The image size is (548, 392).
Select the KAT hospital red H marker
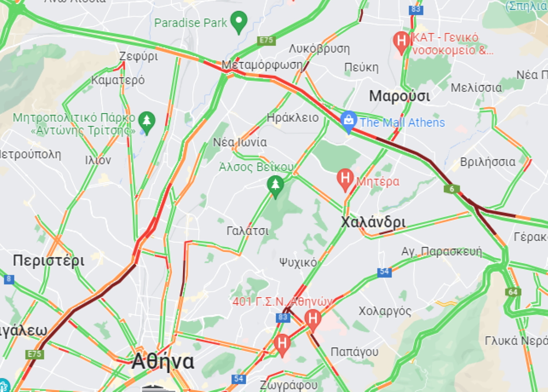click(x=401, y=42)
